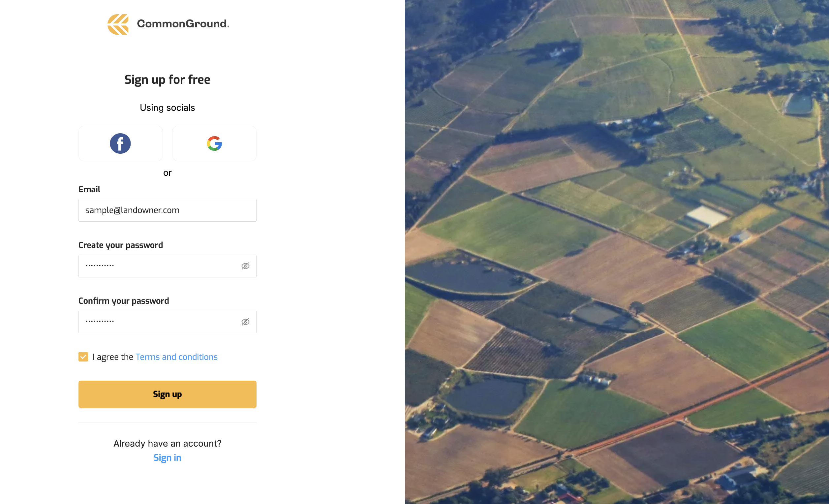Image resolution: width=829 pixels, height=504 pixels.
Task: Click the CommonGround wheat logo icon
Action: [x=118, y=24]
